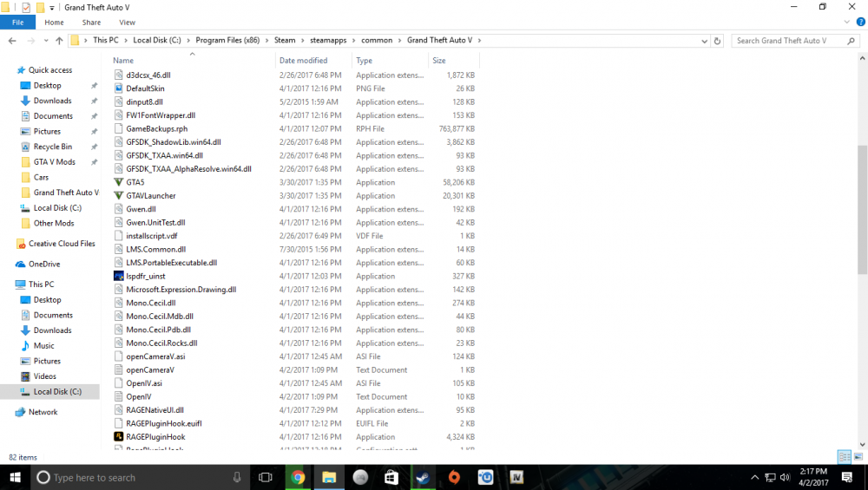Image resolution: width=868 pixels, height=490 pixels.
Task: Expand the chevron after Steam in path
Action: click(302, 41)
